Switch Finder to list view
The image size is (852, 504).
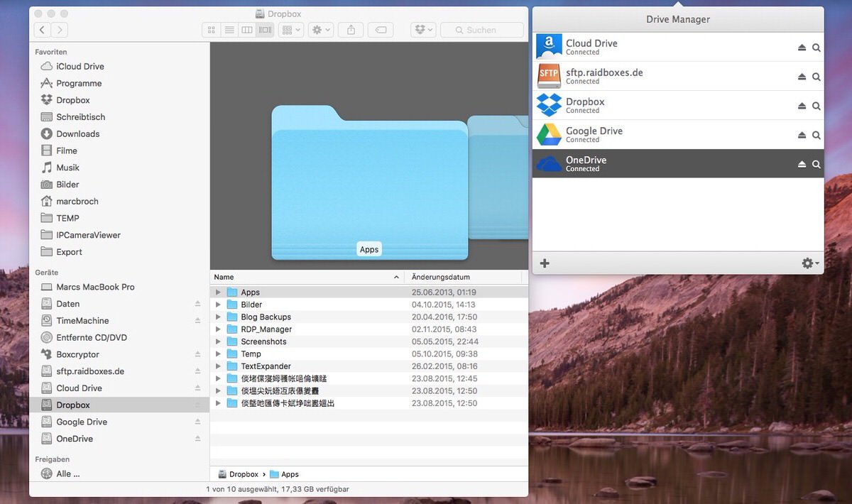click(229, 30)
